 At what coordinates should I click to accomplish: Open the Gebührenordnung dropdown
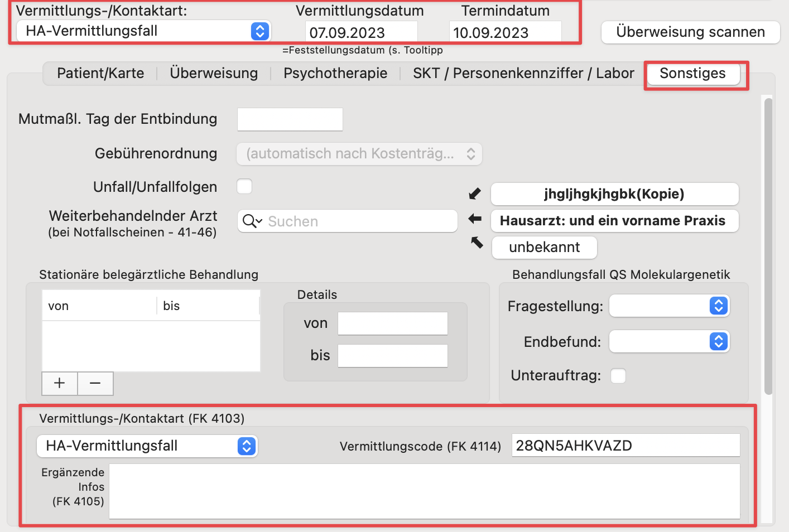coord(359,154)
